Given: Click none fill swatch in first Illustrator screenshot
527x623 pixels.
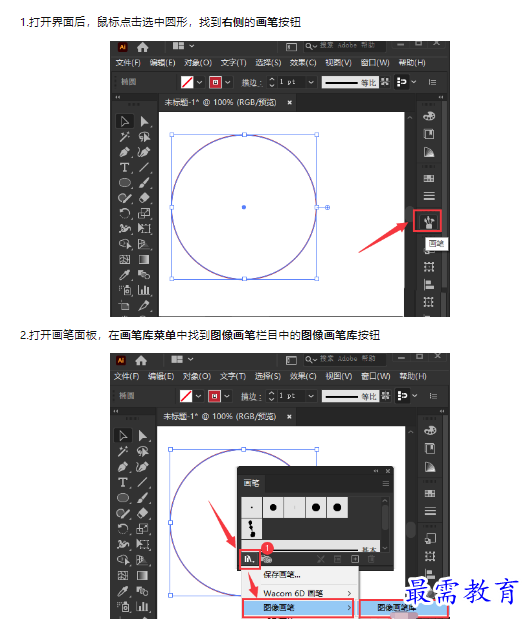Looking at the screenshot, I should point(187,82).
